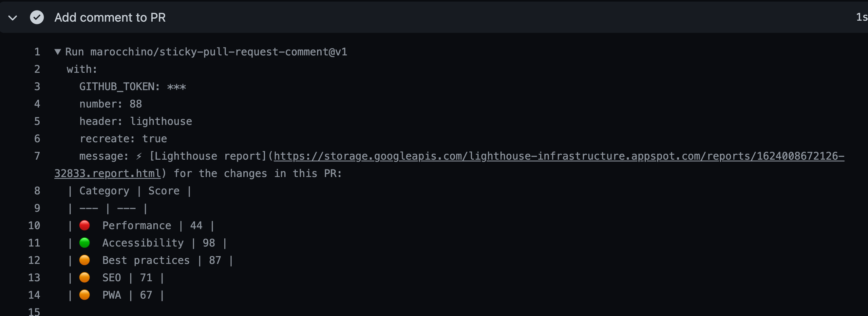Open the Lighthouse report link

click(539, 156)
